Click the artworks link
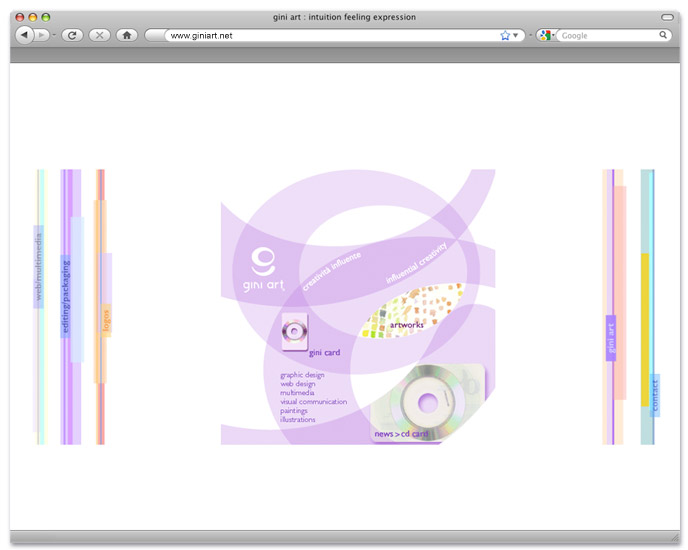Screen dimensions: 688x550 click(x=407, y=325)
